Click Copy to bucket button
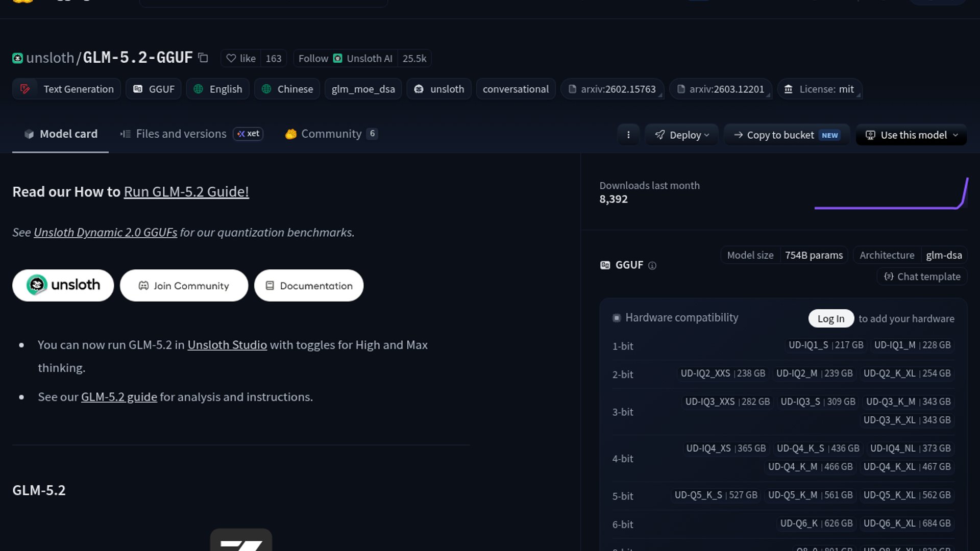 [787, 135]
